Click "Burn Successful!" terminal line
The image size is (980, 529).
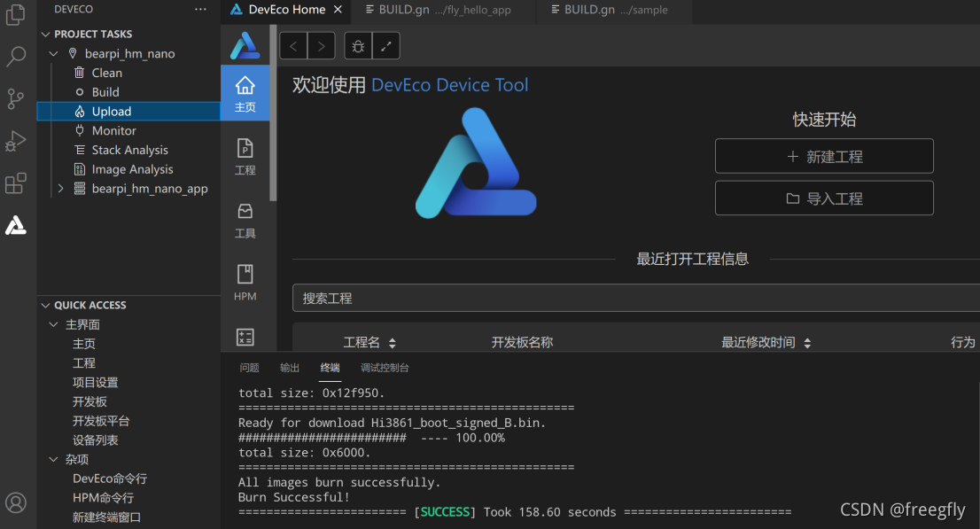coord(294,497)
